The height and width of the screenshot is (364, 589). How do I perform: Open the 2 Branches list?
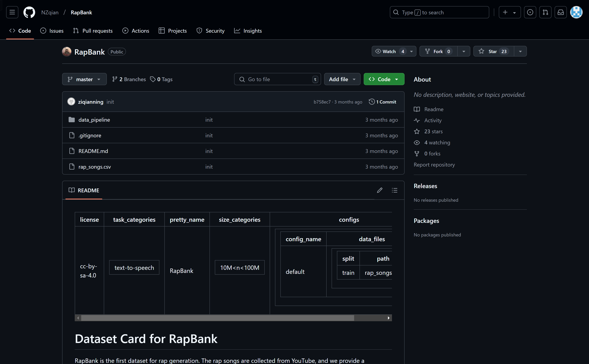[129, 79]
